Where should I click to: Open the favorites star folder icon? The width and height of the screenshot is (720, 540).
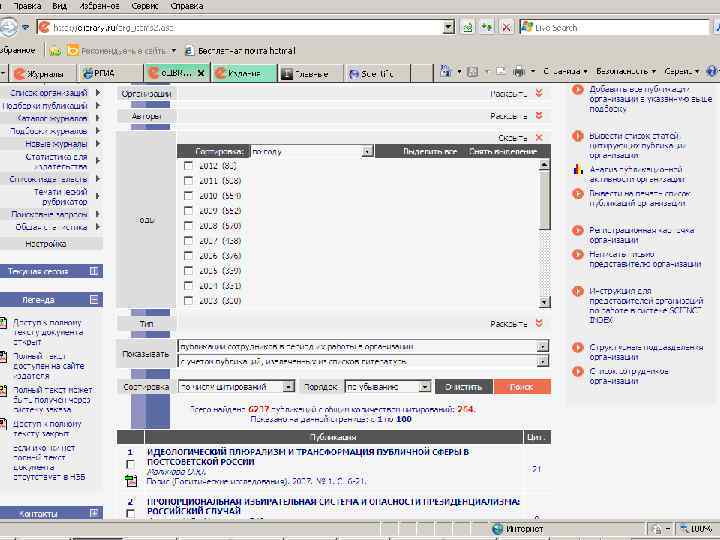[x=55, y=51]
